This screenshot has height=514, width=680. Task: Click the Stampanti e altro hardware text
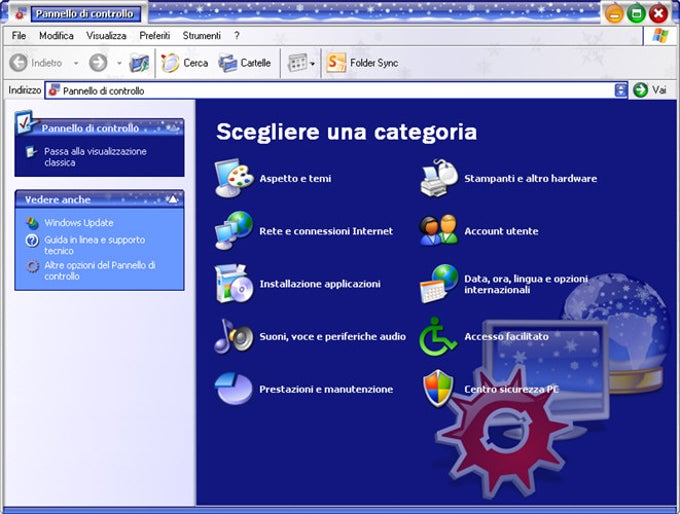pyautogui.click(x=530, y=179)
